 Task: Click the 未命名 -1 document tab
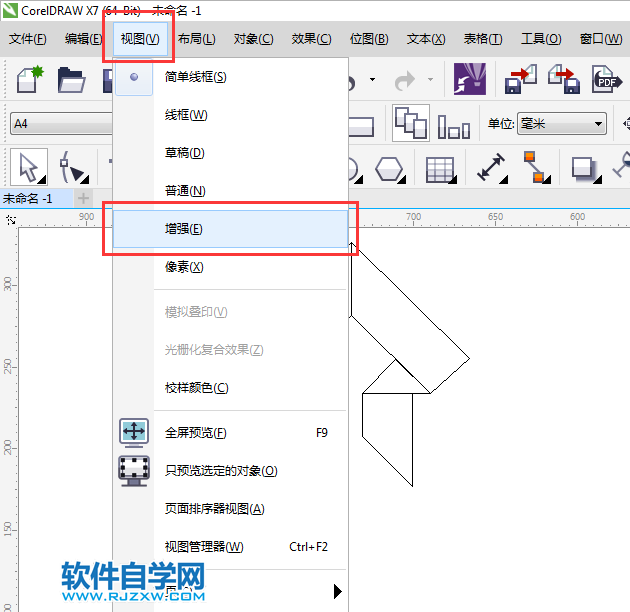coord(36,199)
